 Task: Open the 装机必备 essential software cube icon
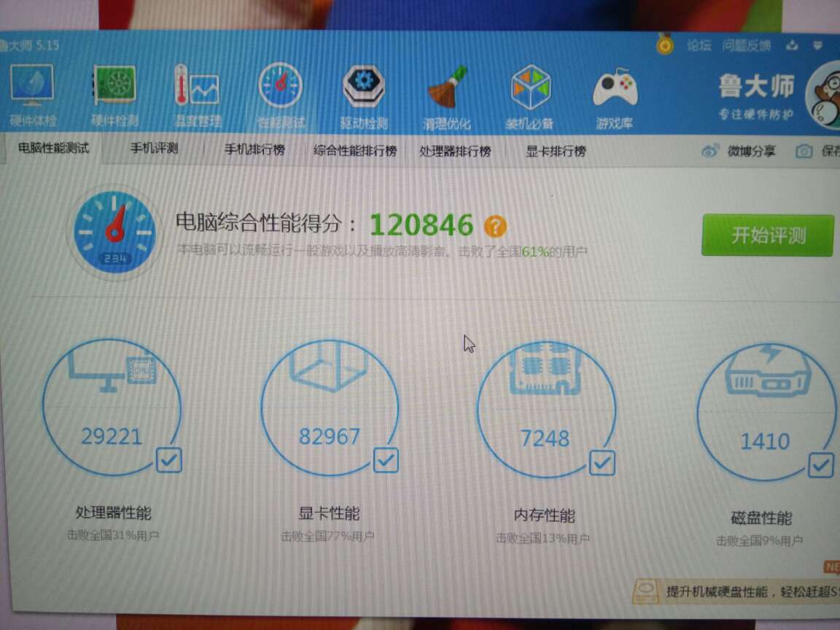(x=530, y=87)
